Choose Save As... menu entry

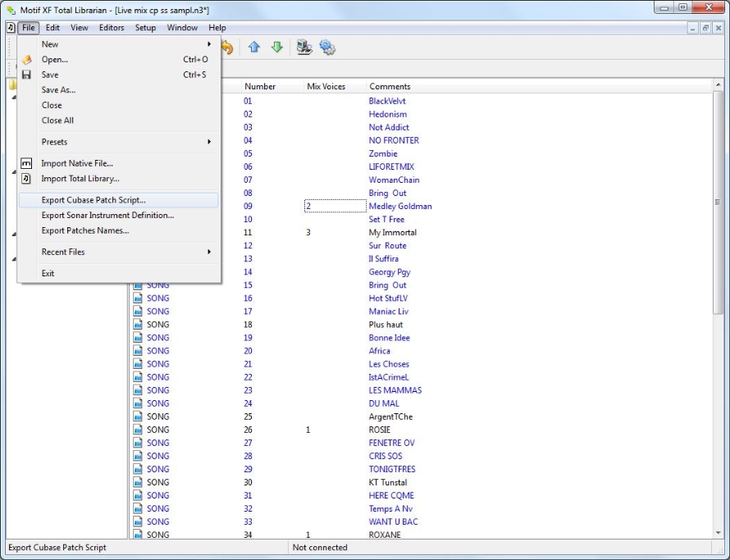(119, 90)
